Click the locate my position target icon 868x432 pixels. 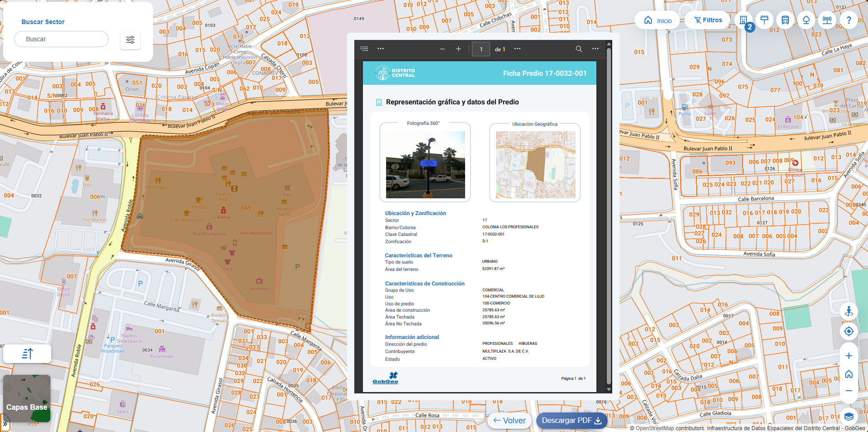click(x=848, y=331)
